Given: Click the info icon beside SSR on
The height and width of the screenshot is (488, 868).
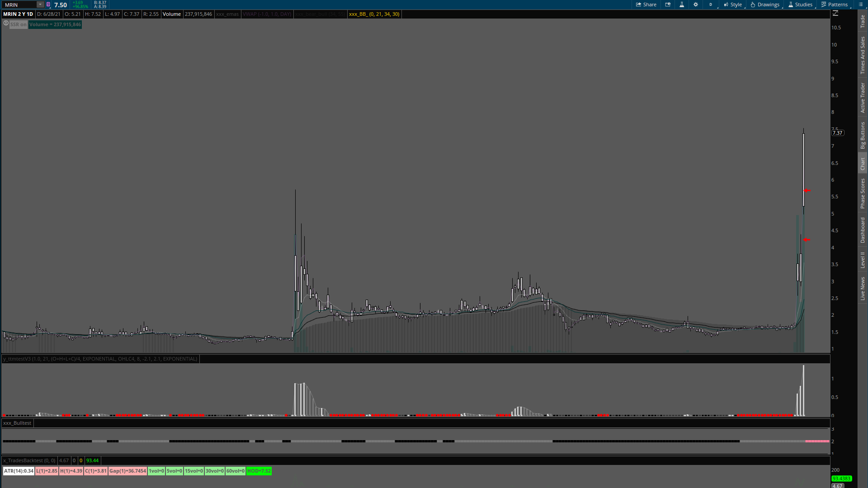Looking at the screenshot, I should 6,23.
